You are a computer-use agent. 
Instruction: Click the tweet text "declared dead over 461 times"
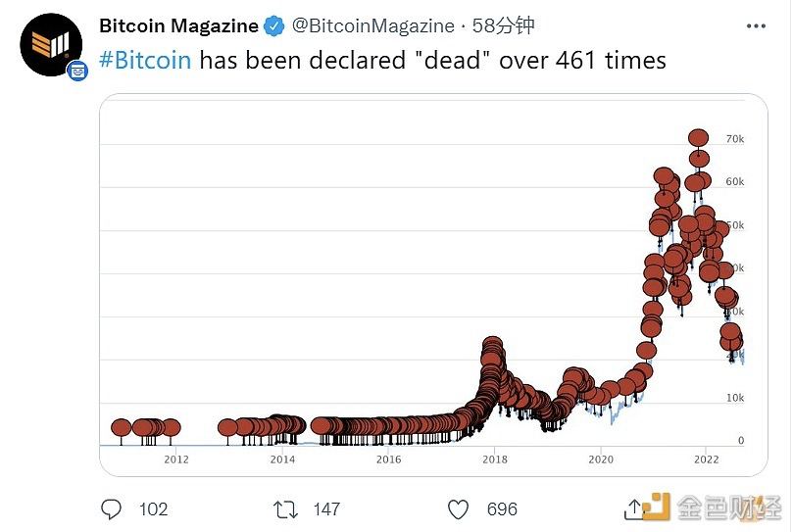(432, 61)
